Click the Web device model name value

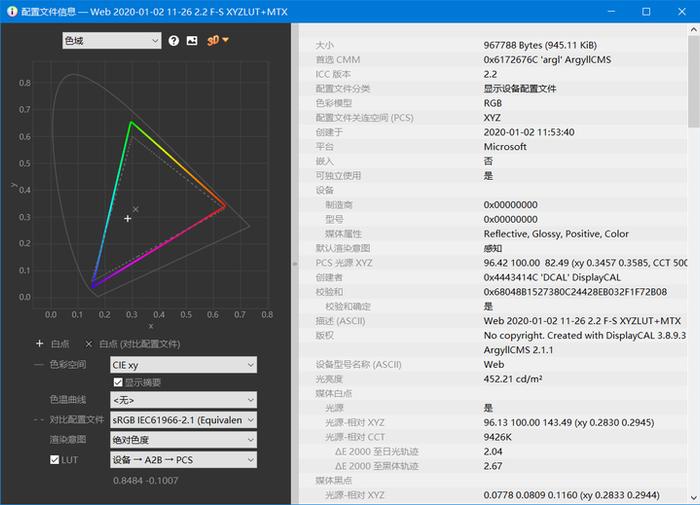(x=494, y=364)
